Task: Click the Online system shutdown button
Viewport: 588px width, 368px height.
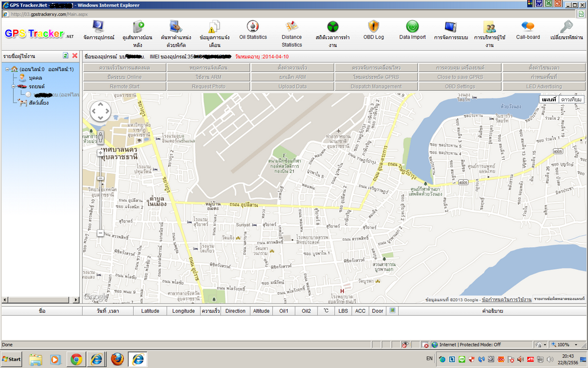Action: [125, 77]
